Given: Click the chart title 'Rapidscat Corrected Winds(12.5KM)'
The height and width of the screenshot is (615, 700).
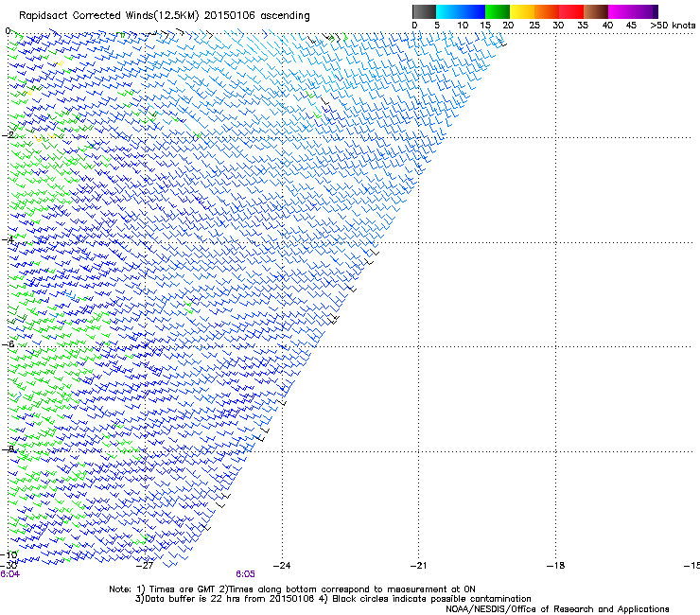Looking at the screenshot, I should 109,16.
